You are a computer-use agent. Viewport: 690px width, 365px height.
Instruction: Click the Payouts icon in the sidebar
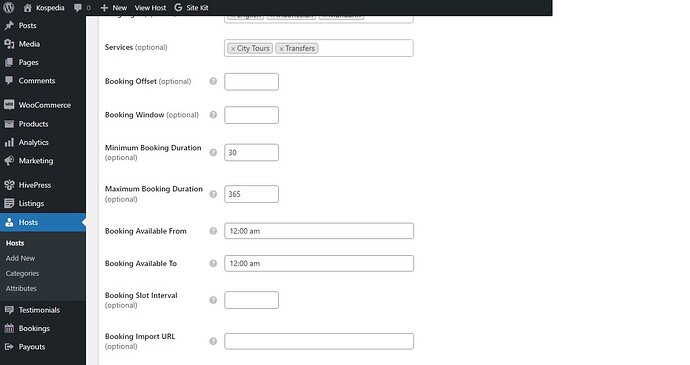(9, 347)
